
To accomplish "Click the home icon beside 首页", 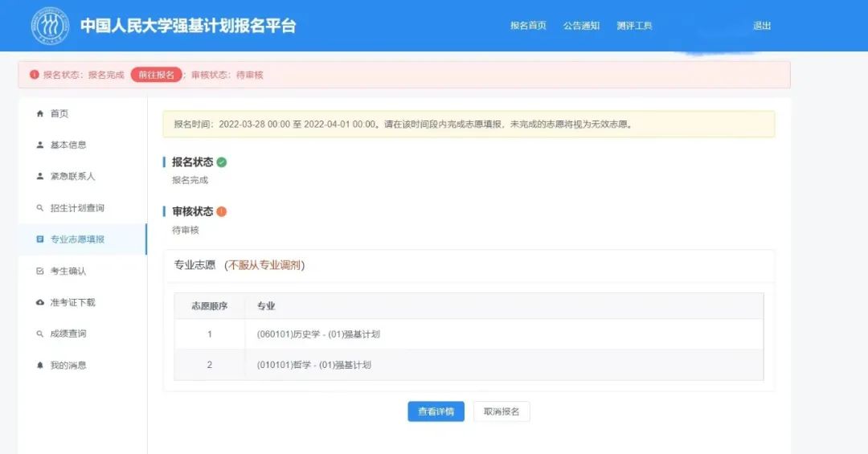I will pyautogui.click(x=40, y=113).
